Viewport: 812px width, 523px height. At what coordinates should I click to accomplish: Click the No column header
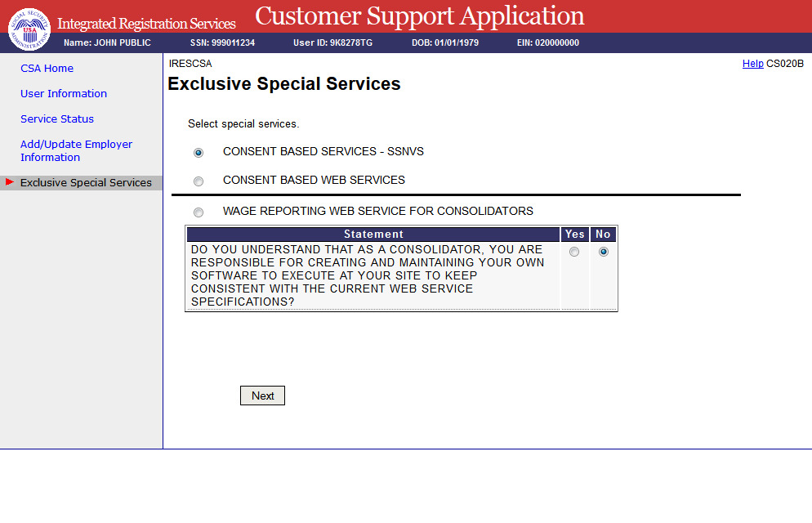[x=603, y=234]
